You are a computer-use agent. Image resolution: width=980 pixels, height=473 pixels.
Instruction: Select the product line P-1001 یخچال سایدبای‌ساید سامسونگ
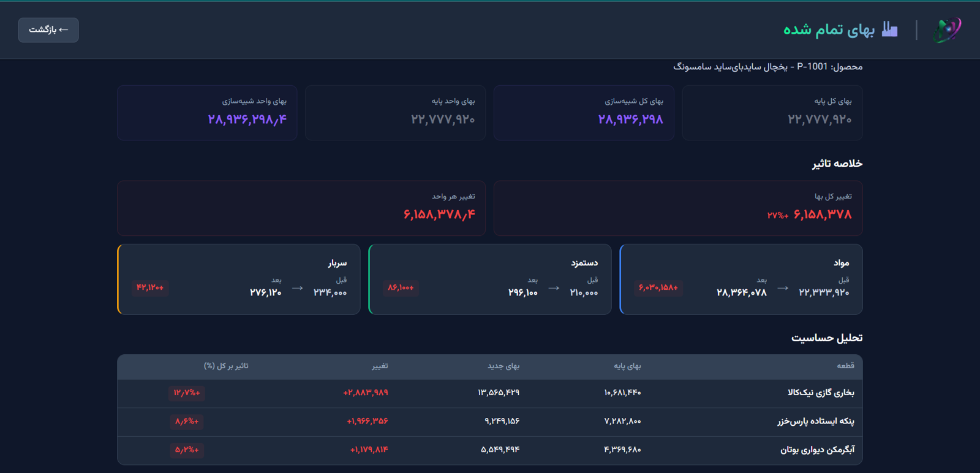(x=768, y=67)
